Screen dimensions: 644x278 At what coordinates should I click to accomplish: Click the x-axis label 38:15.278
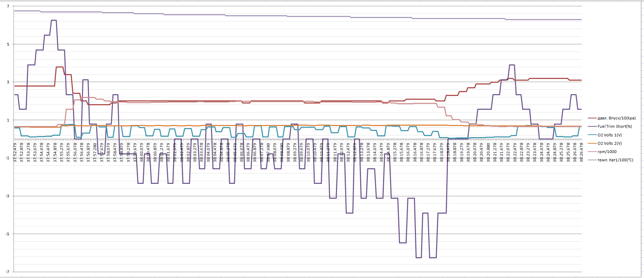395,153
